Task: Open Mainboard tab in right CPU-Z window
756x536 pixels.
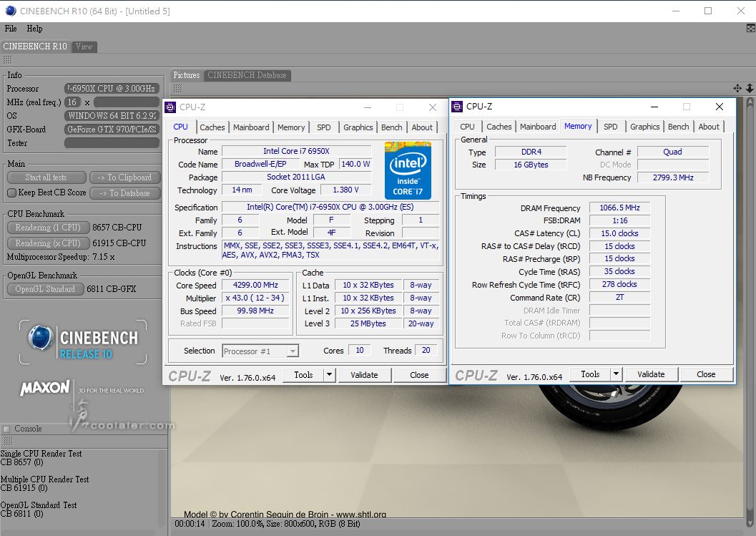Action: (x=538, y=127)
